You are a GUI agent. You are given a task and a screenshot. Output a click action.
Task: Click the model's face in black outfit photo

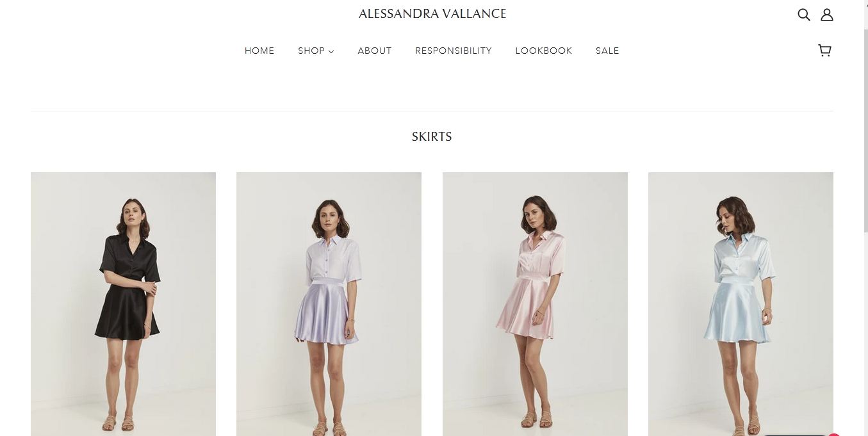click(x=133, y=216)
